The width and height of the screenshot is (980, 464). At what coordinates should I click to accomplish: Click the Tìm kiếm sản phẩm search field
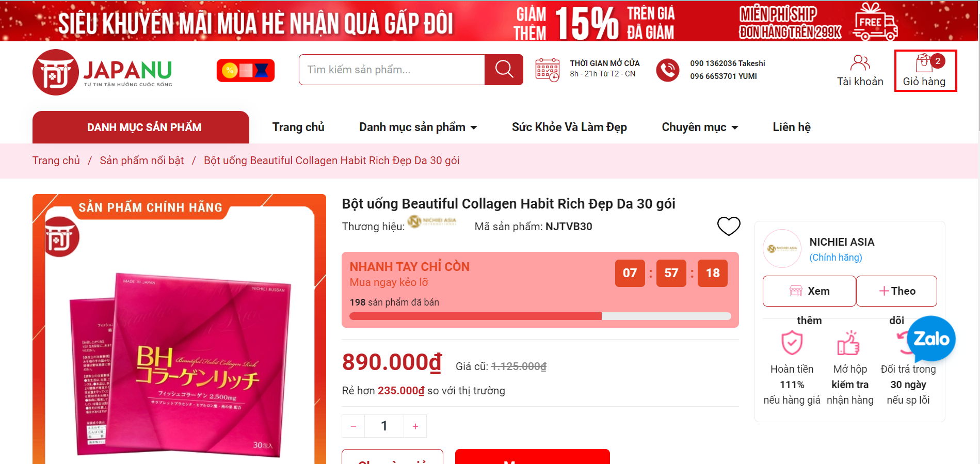[392, 70]
